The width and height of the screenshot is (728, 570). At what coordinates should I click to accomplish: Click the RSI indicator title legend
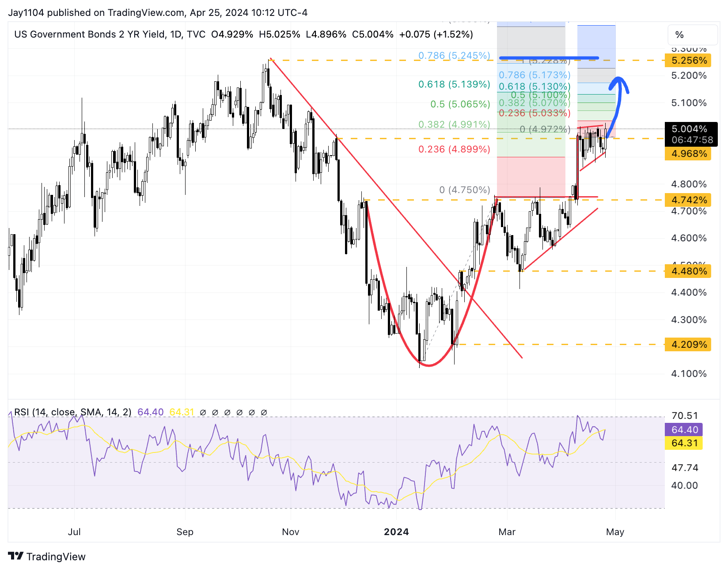(x=73, y=412)
